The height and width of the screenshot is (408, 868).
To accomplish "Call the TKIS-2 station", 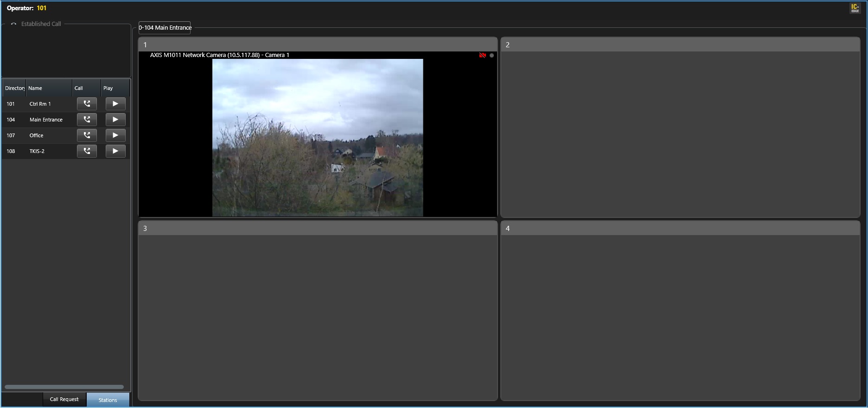I will [87, 151].
